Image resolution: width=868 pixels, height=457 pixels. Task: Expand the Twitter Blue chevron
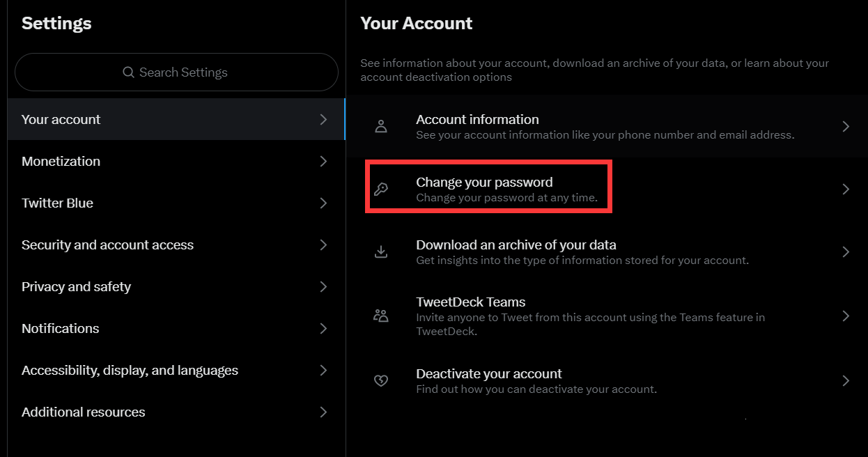pos(323,203)
